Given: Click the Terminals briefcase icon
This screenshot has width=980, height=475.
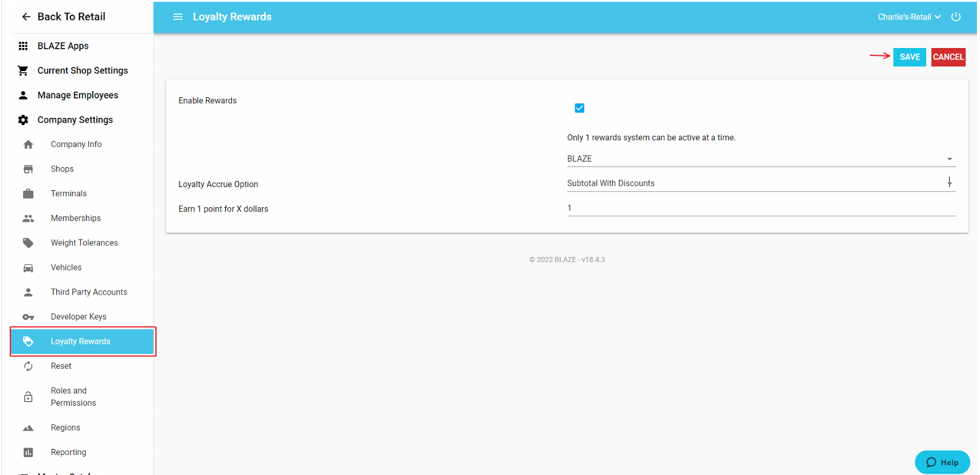Looking at the screenshot, I should click(x=28, y=194).
